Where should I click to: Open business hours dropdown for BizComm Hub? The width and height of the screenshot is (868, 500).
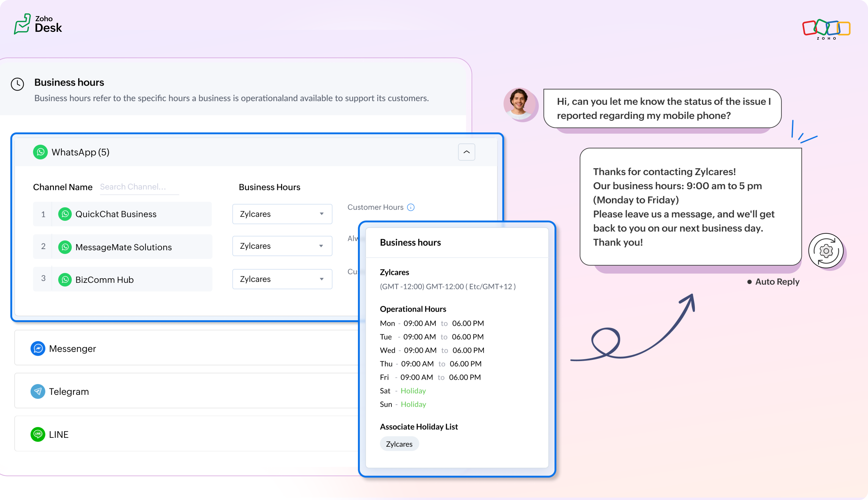282,279
